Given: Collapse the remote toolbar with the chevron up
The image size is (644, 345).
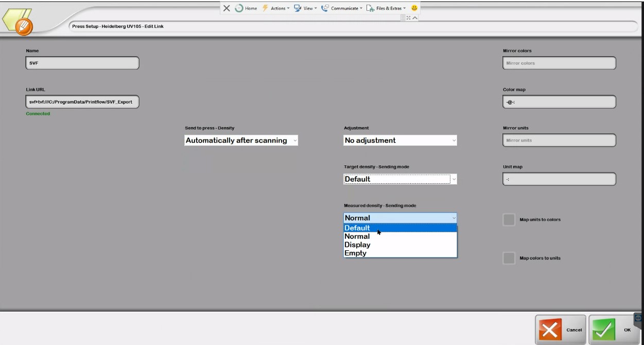Looking at the screenshot, I should pyautogui.click(x=415, y=18).
